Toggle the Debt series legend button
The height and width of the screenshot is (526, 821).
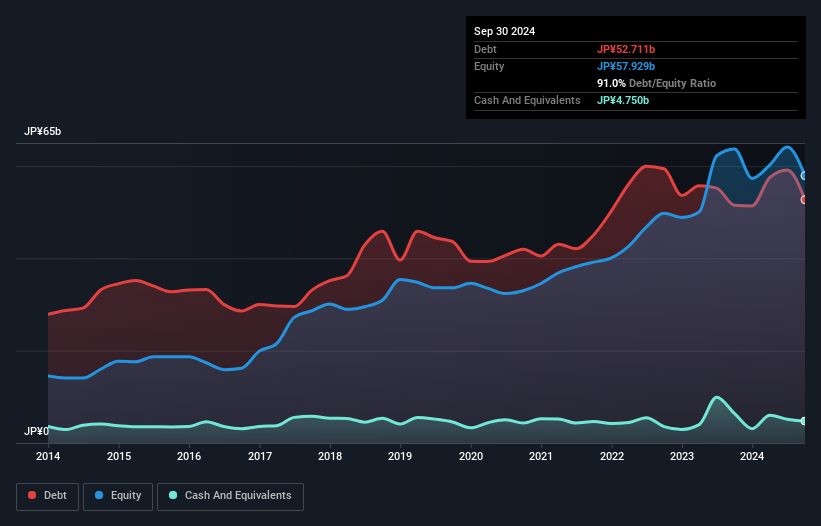48,496
